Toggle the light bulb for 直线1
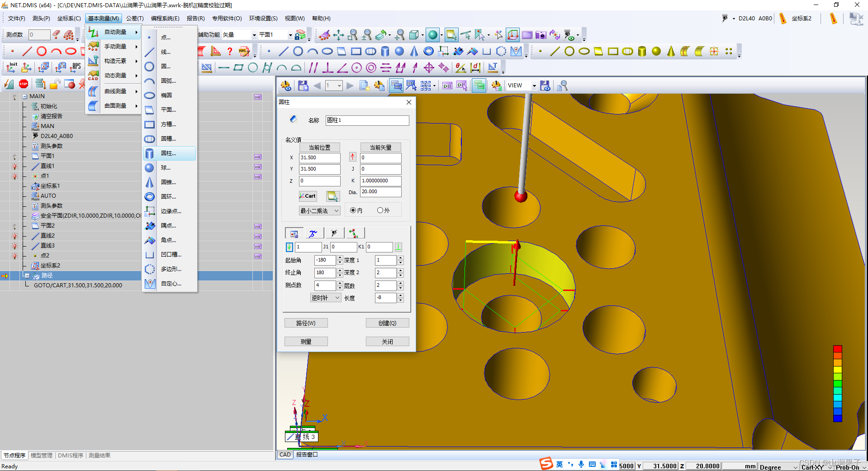 (x=14, y=167)
